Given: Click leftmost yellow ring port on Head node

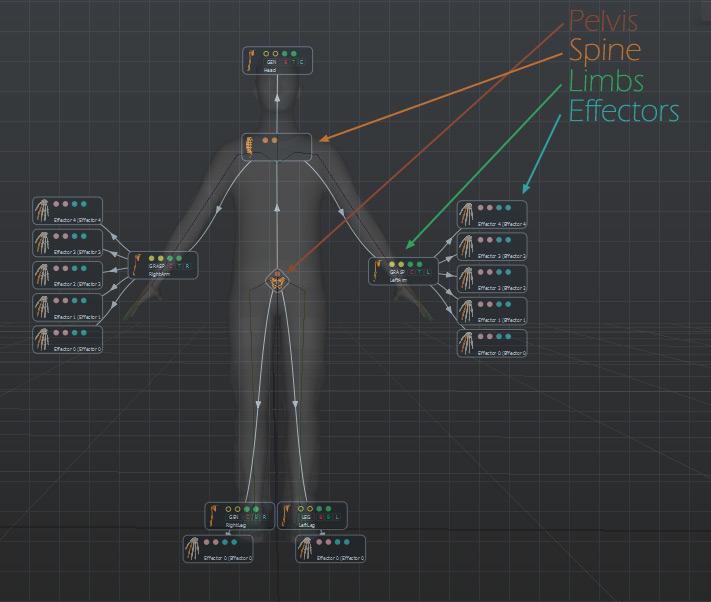Looking at the screenshot, I should [x=266, y=54].
